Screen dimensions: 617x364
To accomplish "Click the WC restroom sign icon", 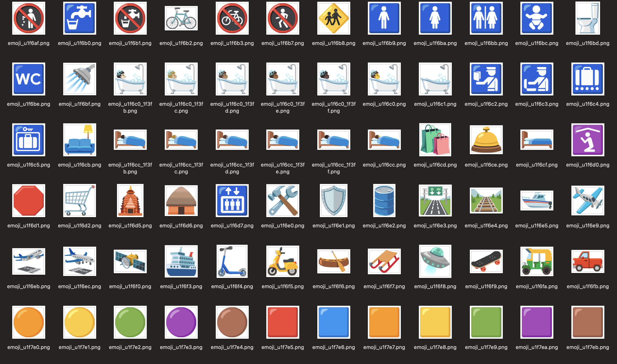I will (28, 79).
